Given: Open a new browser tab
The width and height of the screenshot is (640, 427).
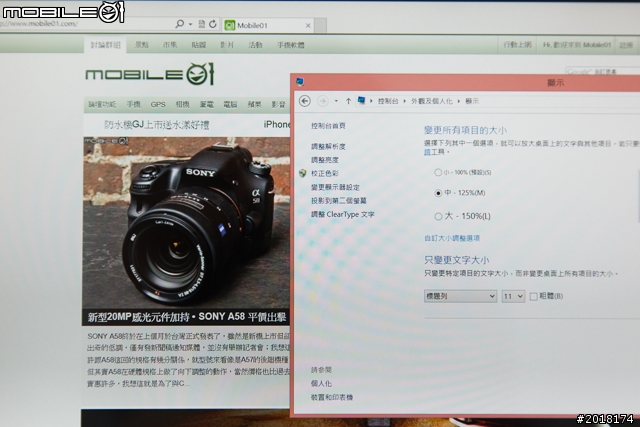Looking at the screenshot, I should pyautogui.click(x=320, y=25).
